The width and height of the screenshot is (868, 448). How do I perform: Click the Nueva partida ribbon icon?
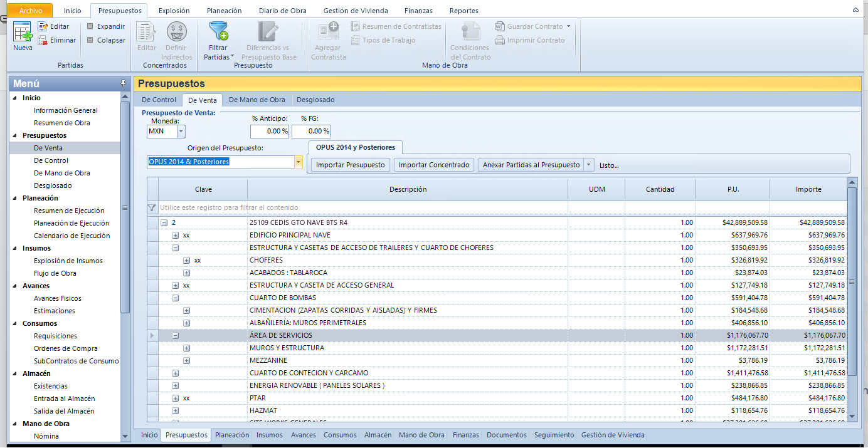point(23,33)
